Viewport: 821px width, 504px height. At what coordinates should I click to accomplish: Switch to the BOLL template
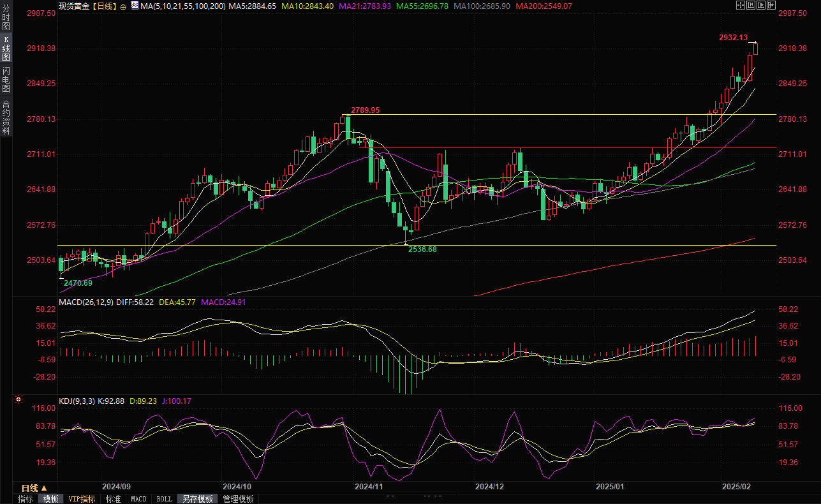[164, 499]
